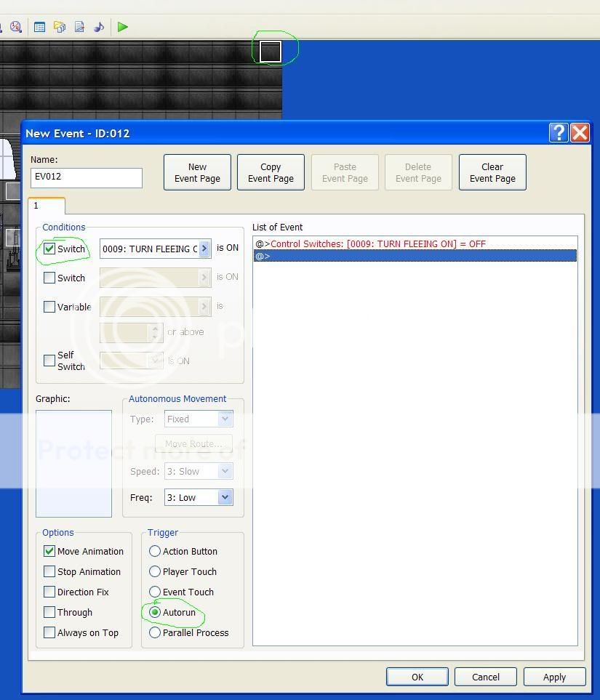Start Playtest with green play icon
This screenshot has width=600, height=700.
123,27
